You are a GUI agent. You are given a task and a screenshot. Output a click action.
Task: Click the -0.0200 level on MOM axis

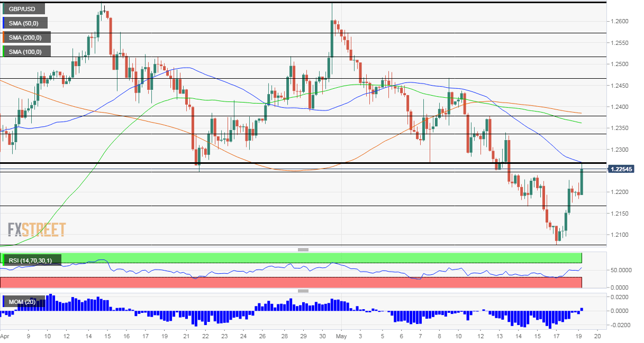pos(620,325)
